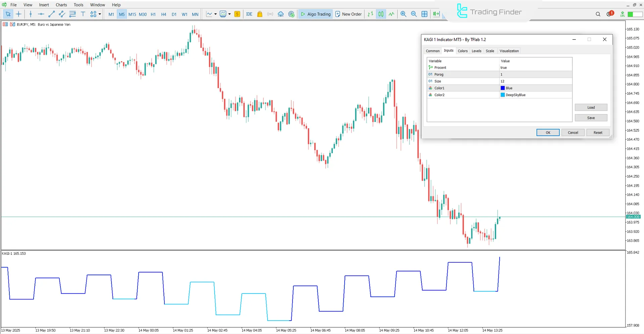Image resolution: width=644 pixels, height=334 pixels.
Task: Expand the candlestick chart type dropdown
Action: click(x=230, y=14)
